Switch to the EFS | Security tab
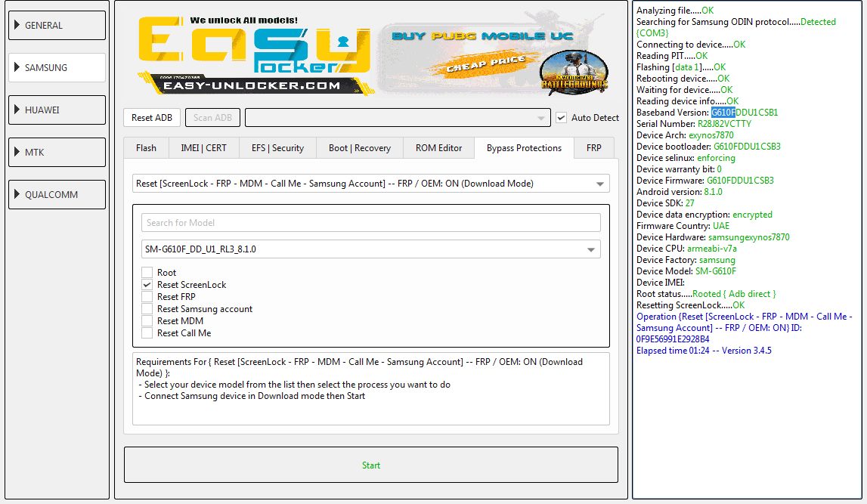Screen dimensions: 867x504 click(x=277, y=148)
